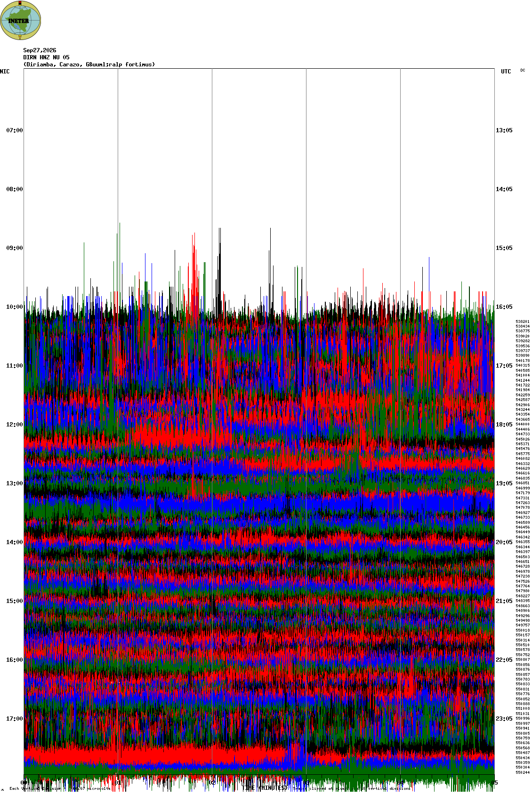Click the 23:05 UTC time label
The height and width of the screenshot is (795, 532).
504,719
